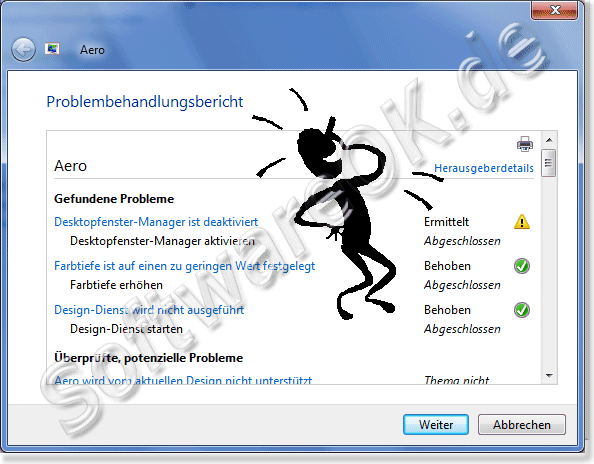The image size is (594, 464).
Task: Open the Herausgeberdetails link
Action: point(484,168)
